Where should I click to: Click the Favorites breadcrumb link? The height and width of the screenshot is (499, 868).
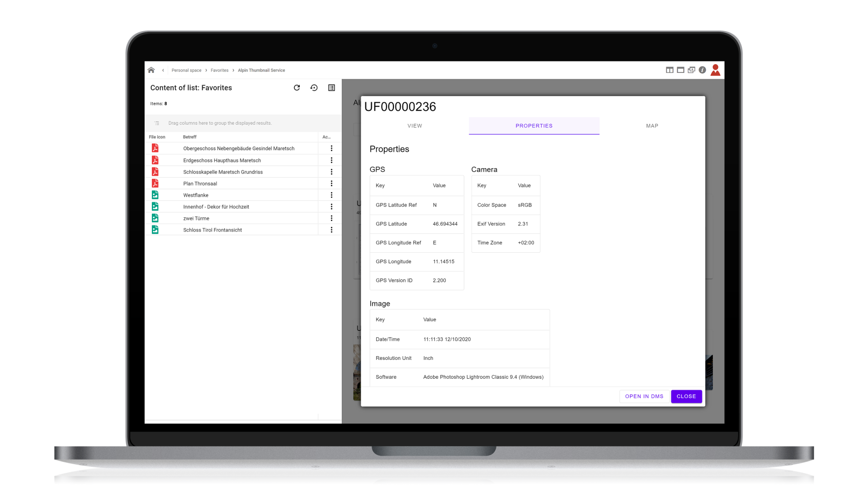(219, 71)
